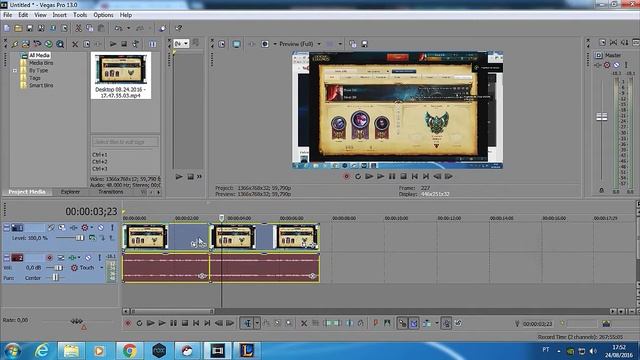Delete selection with bottom toolbar X icon

pyautogui.click(x=304, y=323)
